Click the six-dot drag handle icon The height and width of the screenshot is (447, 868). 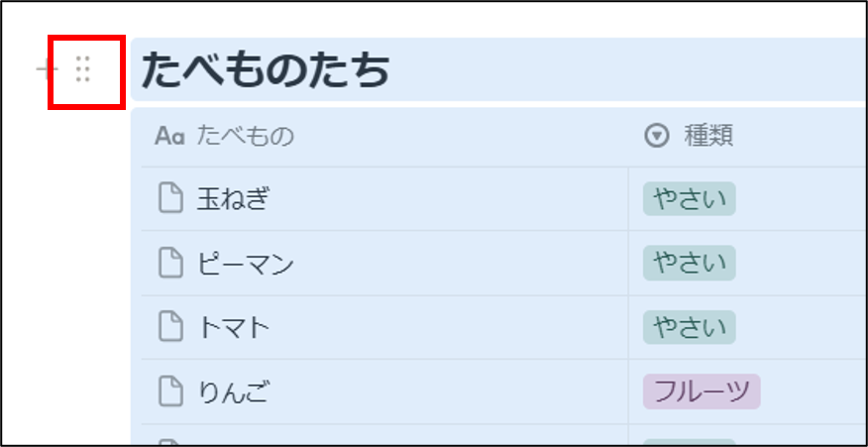tap(83, 69)
